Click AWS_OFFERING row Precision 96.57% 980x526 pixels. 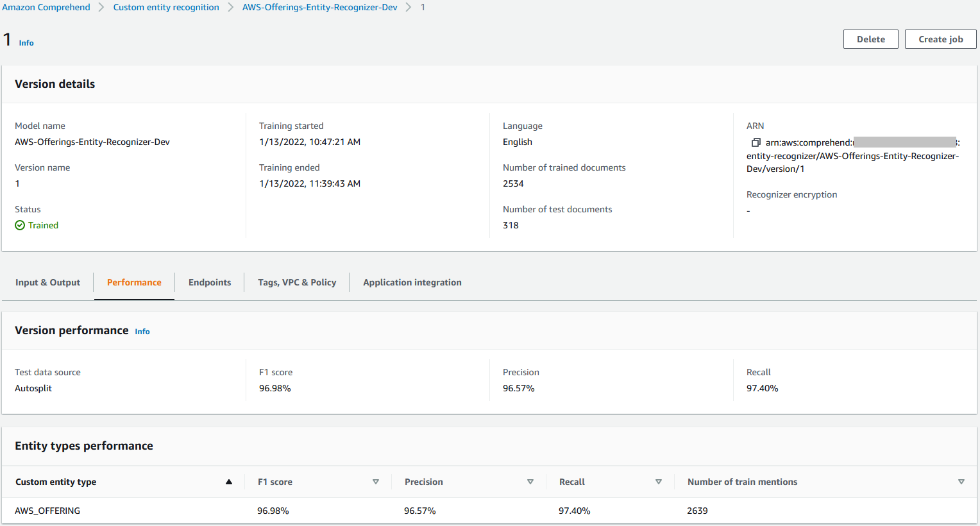coord(420,511)
